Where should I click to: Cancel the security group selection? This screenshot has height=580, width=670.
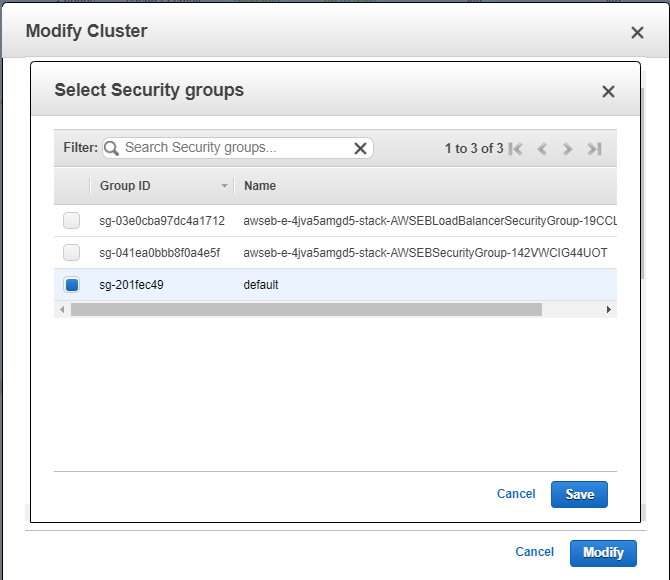pos(516,494)
